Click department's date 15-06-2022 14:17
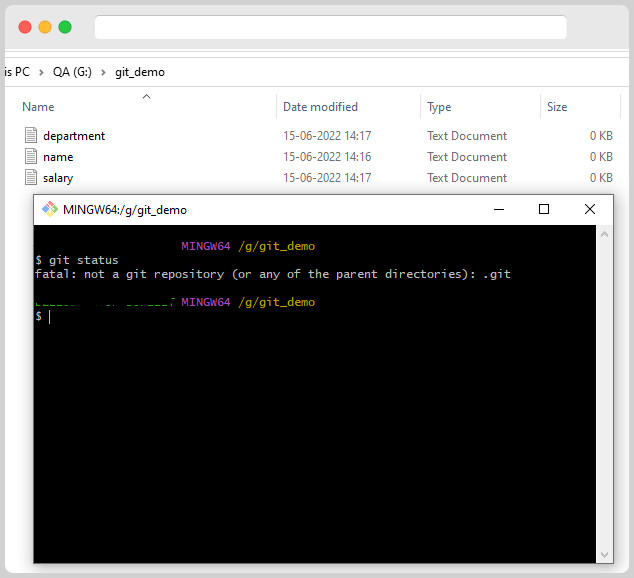 [x=327, y=135]
